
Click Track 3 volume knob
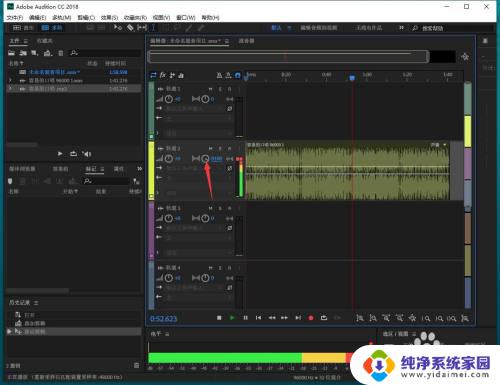tap(169, 218)
